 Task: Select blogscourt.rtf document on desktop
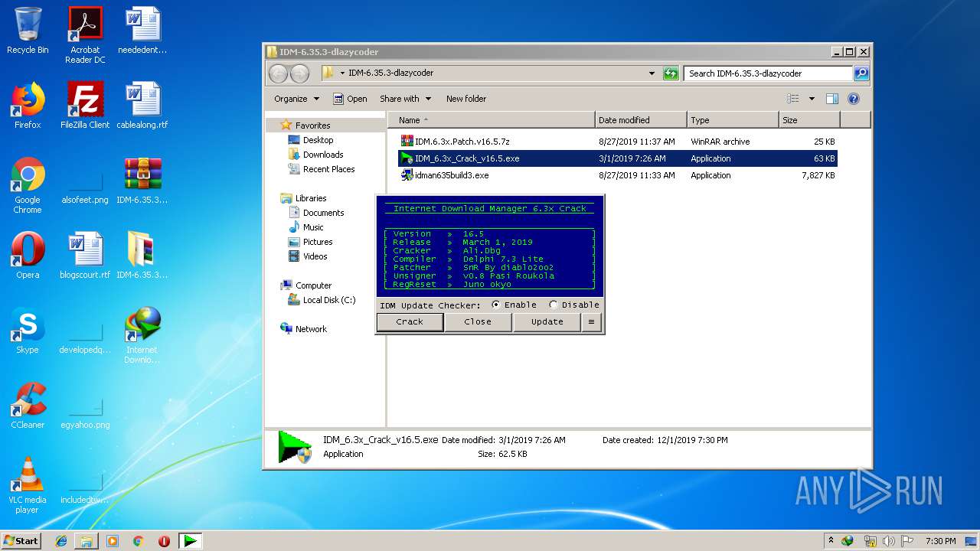click(85, 256)
